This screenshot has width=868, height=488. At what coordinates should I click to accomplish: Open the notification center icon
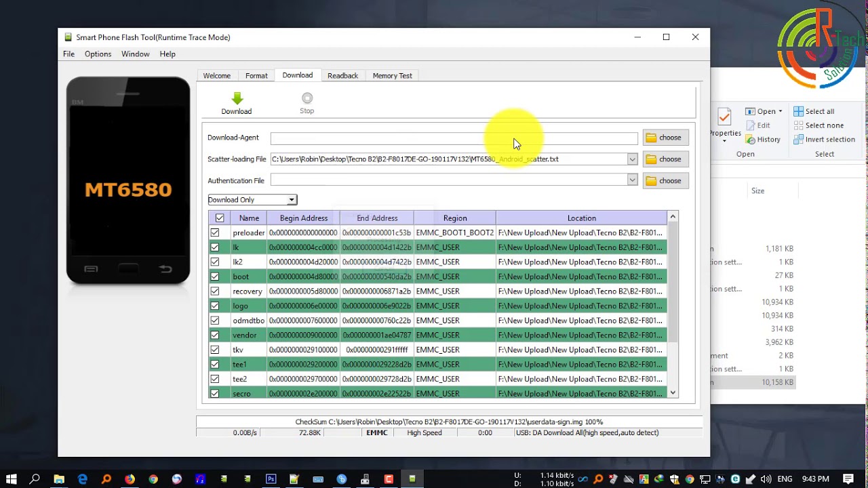pos(848,479)
